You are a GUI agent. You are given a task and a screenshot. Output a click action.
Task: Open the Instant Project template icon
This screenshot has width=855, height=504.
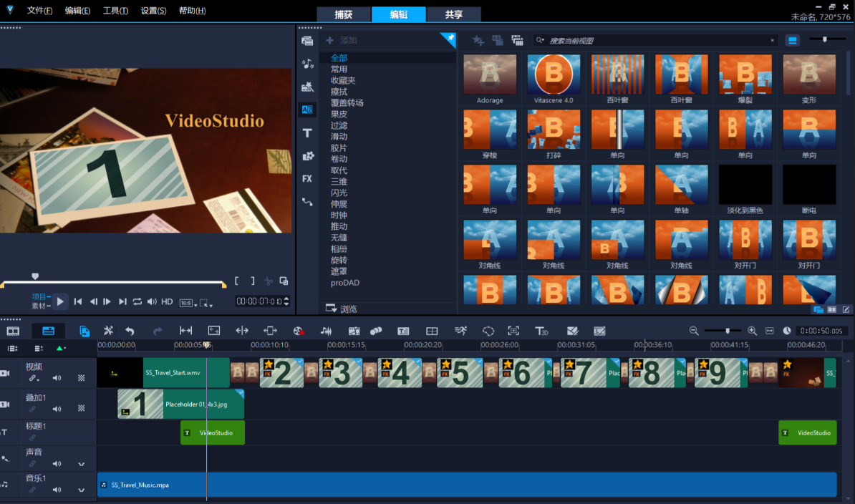[x=307, y=87]
